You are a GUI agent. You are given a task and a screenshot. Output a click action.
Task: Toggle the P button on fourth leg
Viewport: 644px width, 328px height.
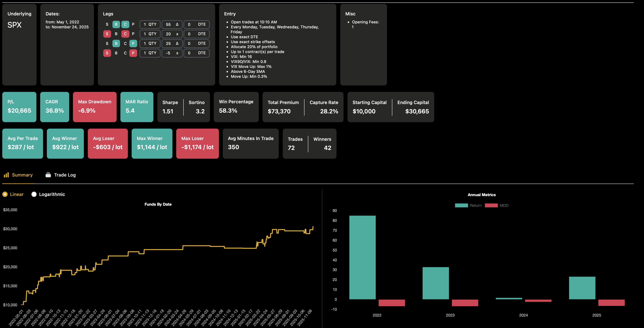pyautogui.click(x=133, y=53)
